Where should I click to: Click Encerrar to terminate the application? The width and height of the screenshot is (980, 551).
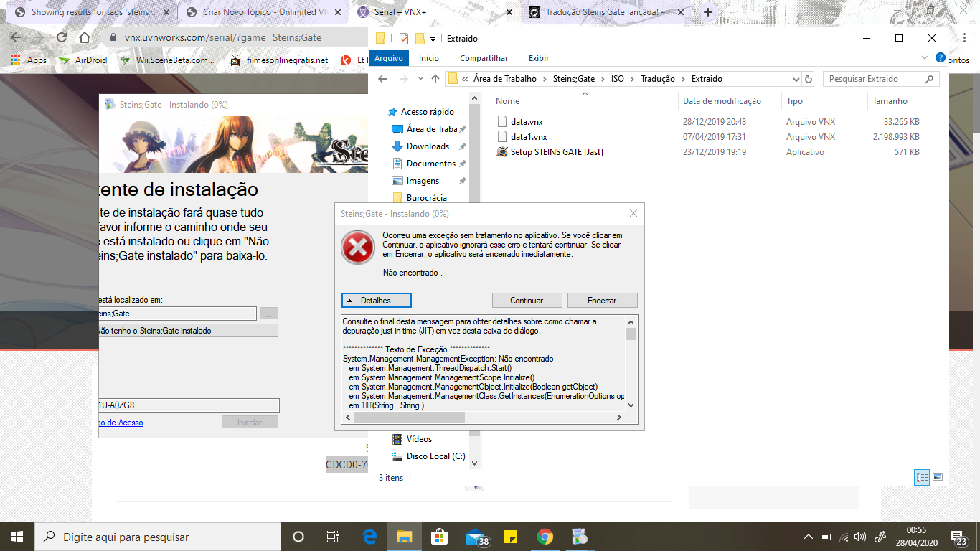coord(602,301)
